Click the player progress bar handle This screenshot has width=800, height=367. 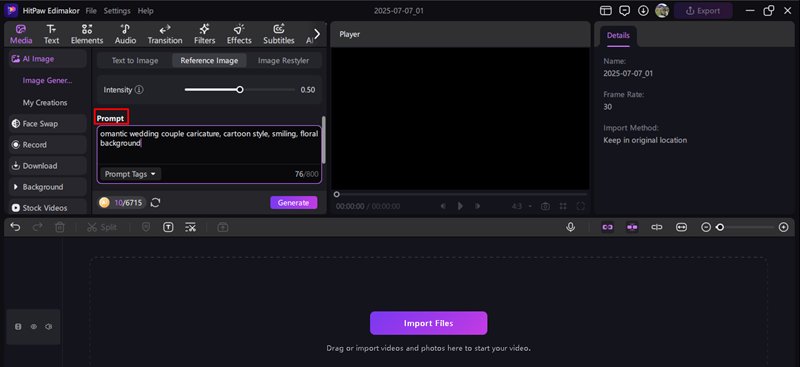pos(336,194)
